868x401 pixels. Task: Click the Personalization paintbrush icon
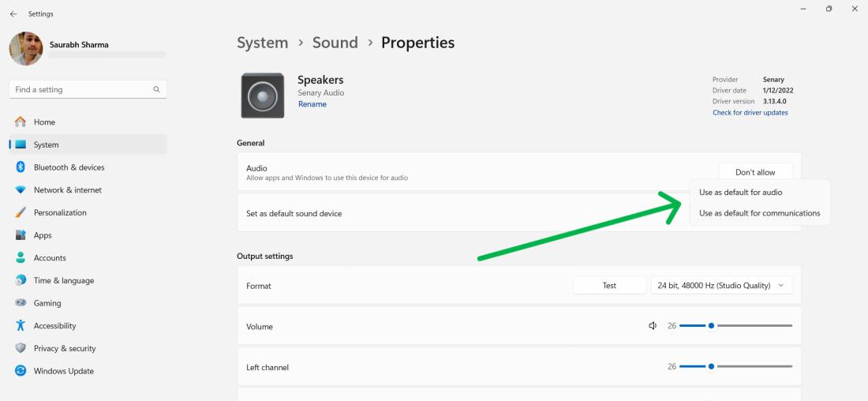(21, 212)
